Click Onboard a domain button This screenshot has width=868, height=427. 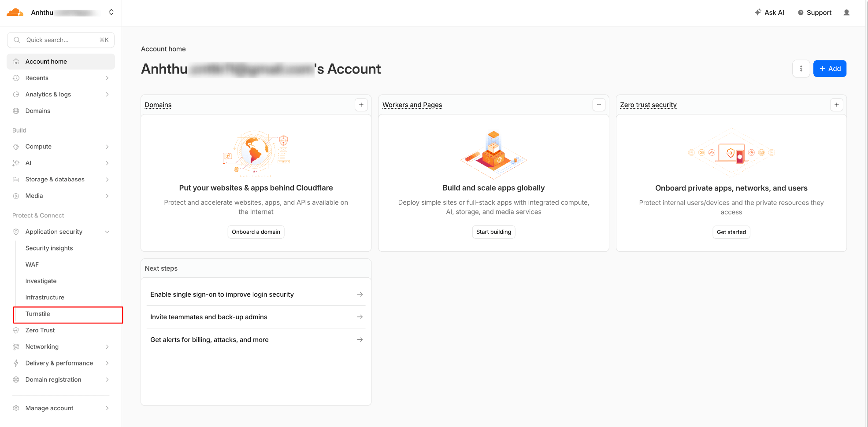256,232
